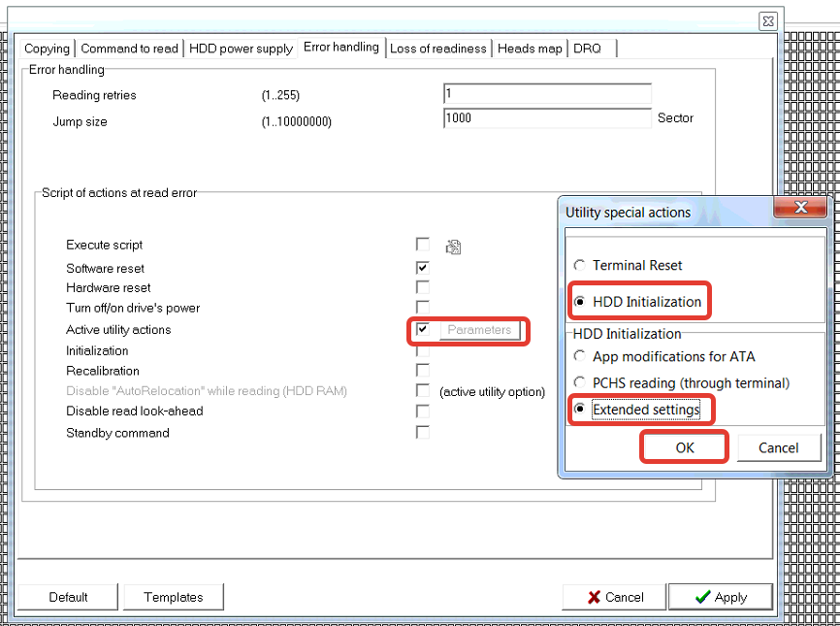Go to the Heads map tab
The width and height of the screenshot is (840, 626).
click(529, 49)
